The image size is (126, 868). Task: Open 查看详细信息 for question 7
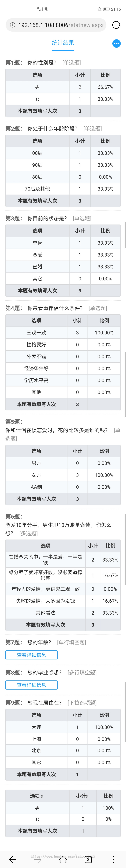pos(32,655)
